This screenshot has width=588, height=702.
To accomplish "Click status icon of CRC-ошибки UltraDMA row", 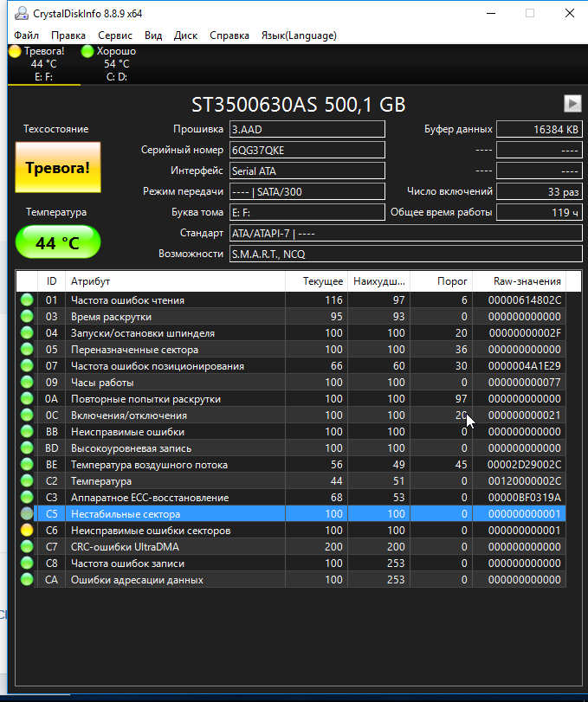I will (27, 546).
